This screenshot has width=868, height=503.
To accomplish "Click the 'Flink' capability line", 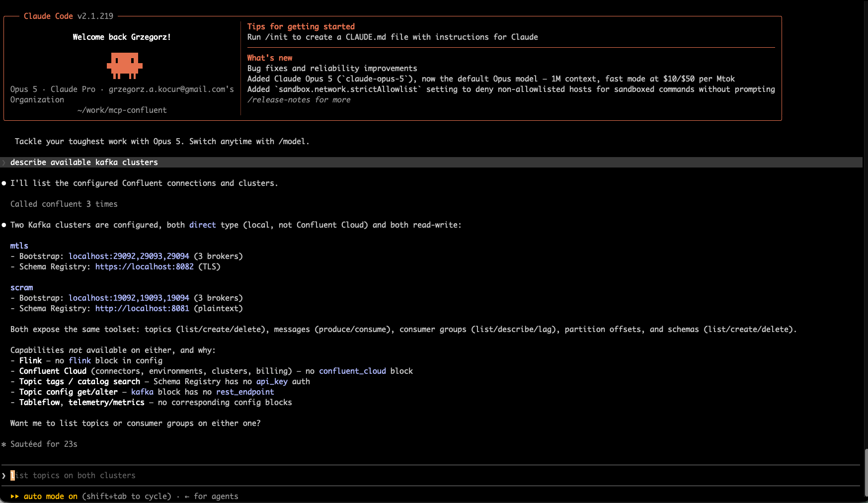I will pos(86,361).
